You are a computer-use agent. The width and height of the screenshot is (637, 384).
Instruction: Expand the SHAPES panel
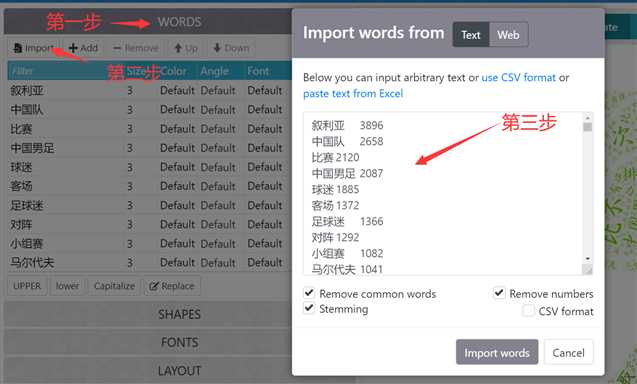179,314
